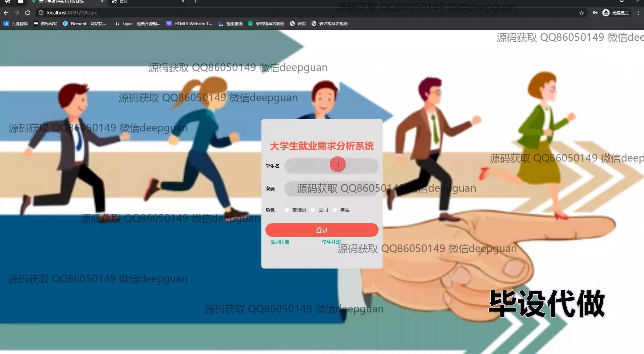Bookmark this page with the star icon
The height and width of the screenshot is (354, 644).
(x=582, y=13)
